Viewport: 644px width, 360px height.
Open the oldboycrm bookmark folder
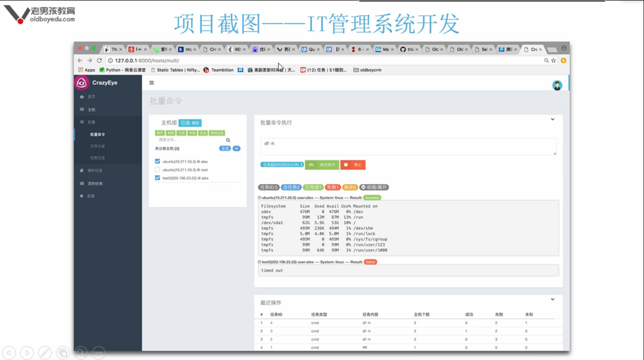coord(367,70)
